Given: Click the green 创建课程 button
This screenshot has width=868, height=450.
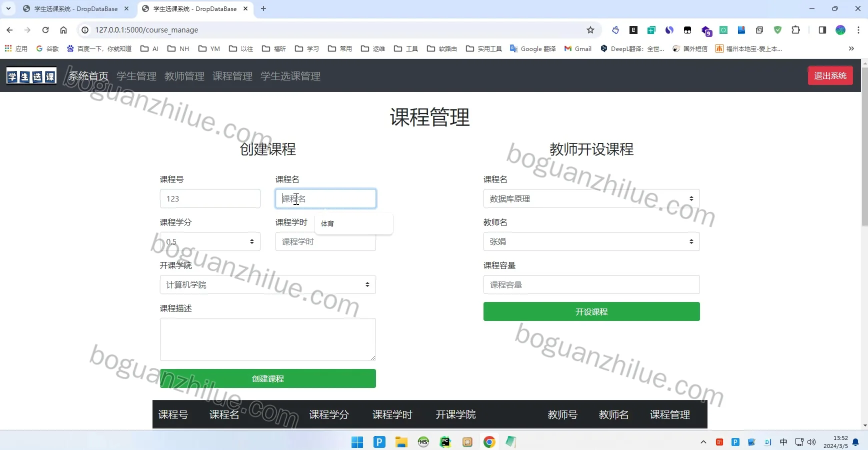Looking at the screenshot, I should (268, 378).
